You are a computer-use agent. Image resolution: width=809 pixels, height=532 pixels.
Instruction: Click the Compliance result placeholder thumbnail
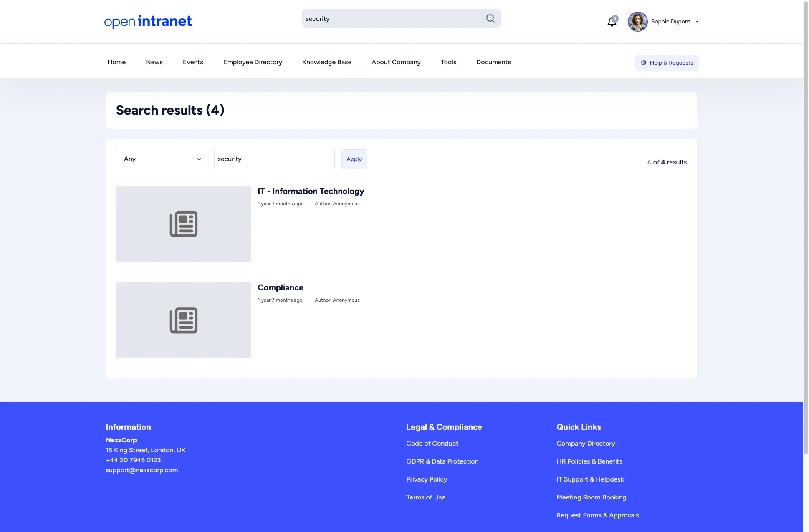[x=184, y=320]
